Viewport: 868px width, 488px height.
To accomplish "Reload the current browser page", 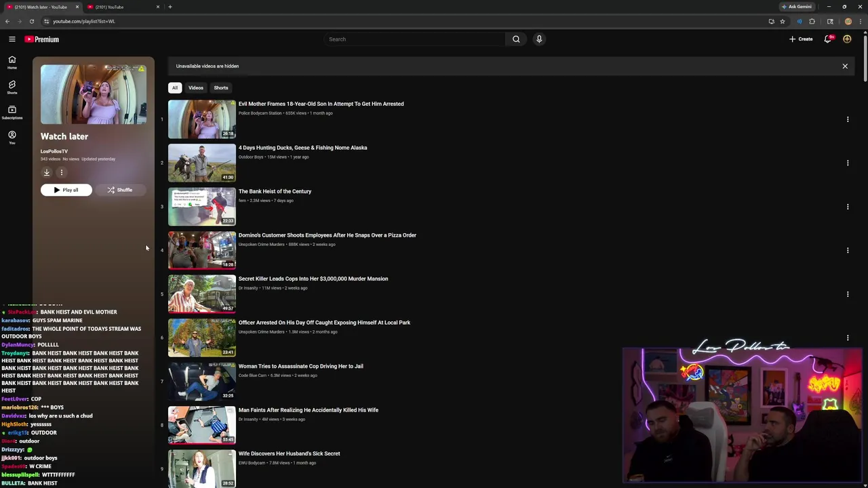I will pyautogui.click(x=31, y=21).
